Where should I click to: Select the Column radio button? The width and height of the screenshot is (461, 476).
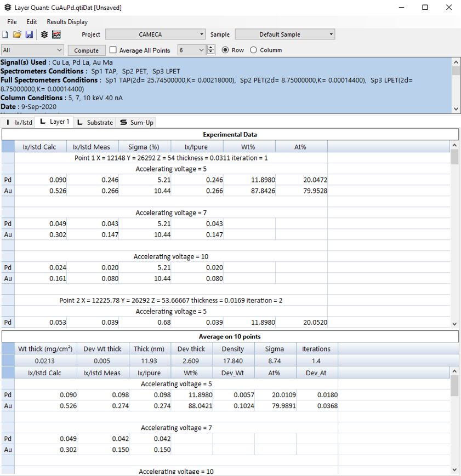click(x=253, y=50)
